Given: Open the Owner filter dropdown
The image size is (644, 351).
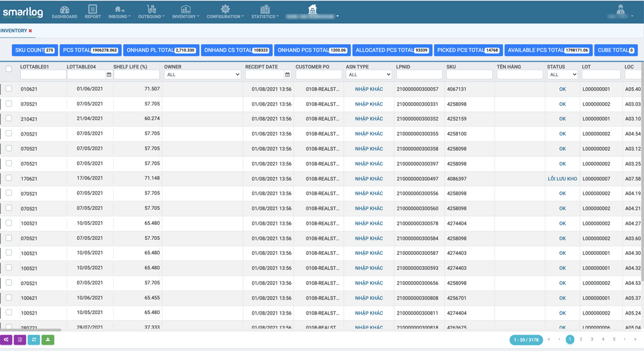Looking at the screenshot, I should (202, 75).
